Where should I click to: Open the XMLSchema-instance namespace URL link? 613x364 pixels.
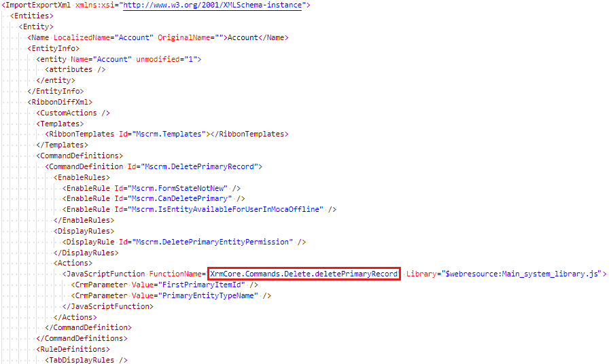pos(212,5)
